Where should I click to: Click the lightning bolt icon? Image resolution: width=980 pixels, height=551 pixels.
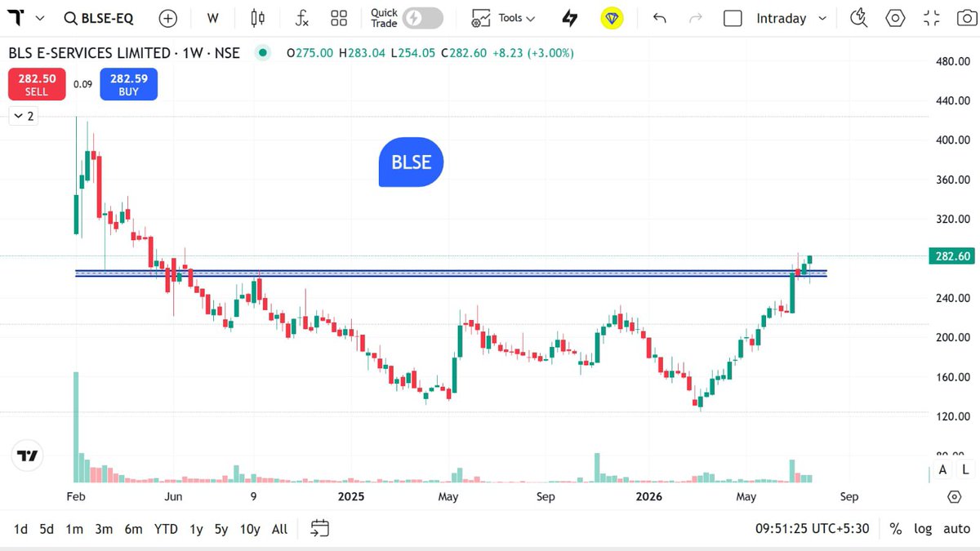570,18
